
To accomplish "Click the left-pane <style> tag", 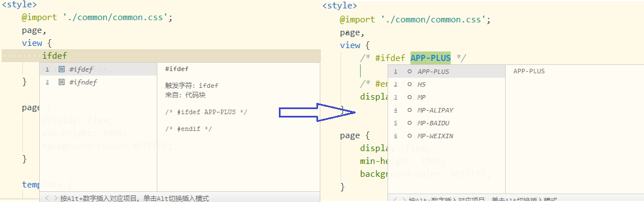I will coord(19,5).
